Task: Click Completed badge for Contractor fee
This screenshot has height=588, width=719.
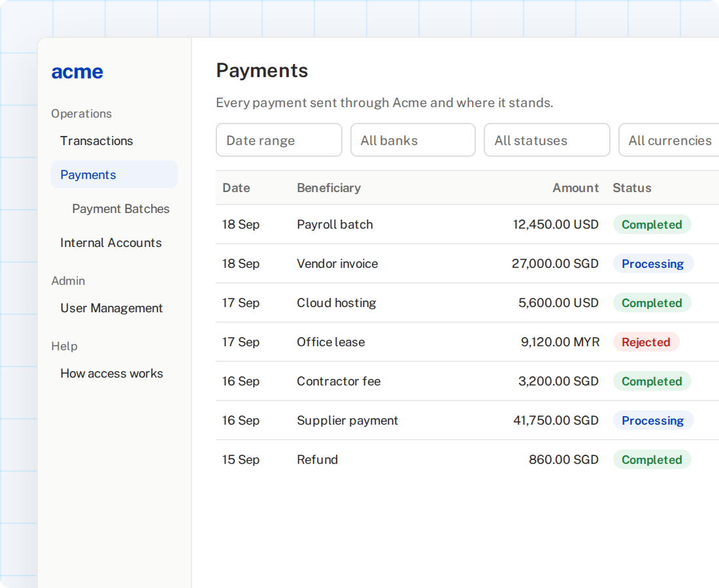Action: 652,382
